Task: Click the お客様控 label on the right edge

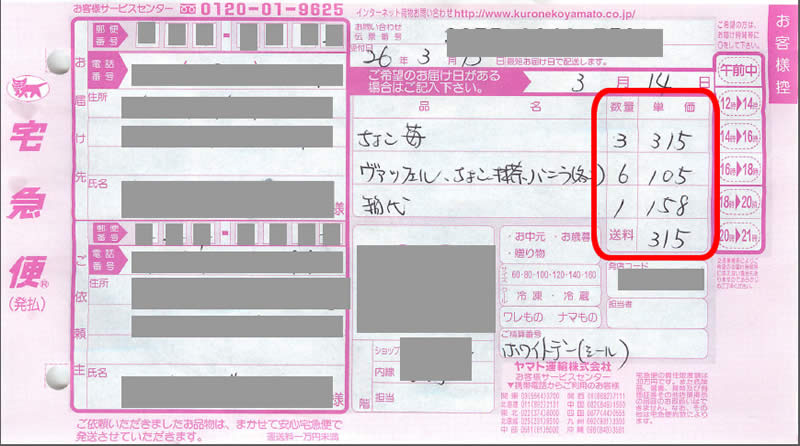Action: click(783, 55)
